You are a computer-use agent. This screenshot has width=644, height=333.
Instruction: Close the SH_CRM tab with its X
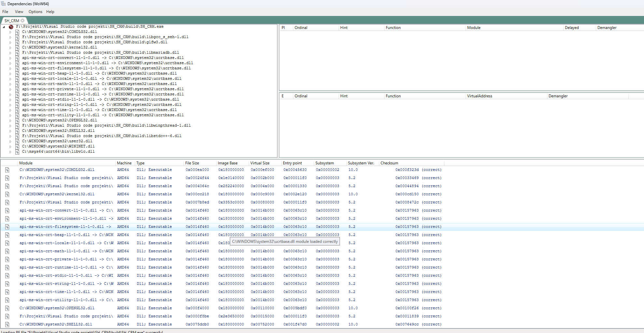pos(22,21)
